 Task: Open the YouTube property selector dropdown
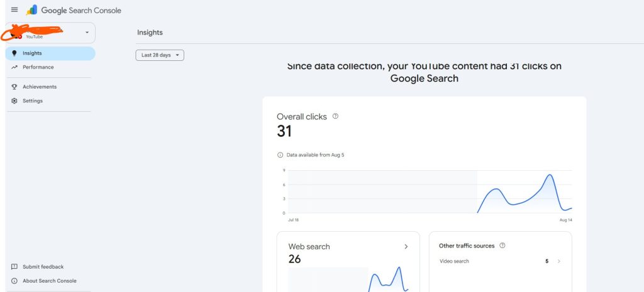point(50,33)
